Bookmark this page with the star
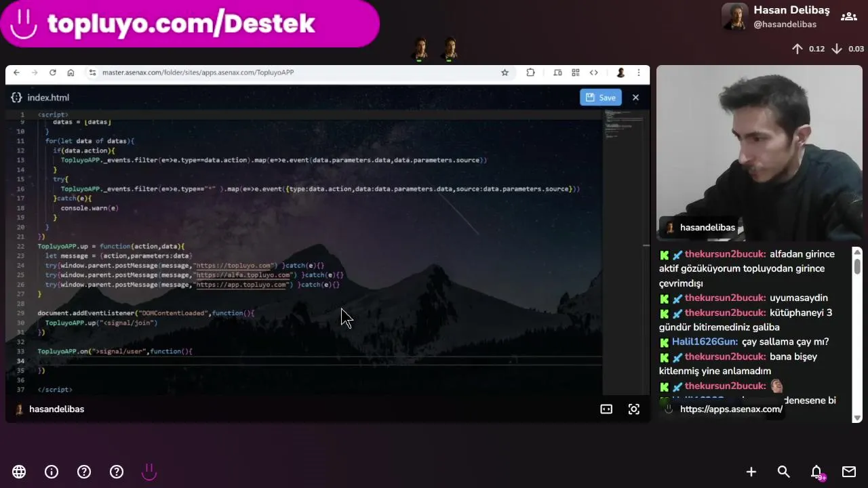868x488 pixels. (505, 73)
